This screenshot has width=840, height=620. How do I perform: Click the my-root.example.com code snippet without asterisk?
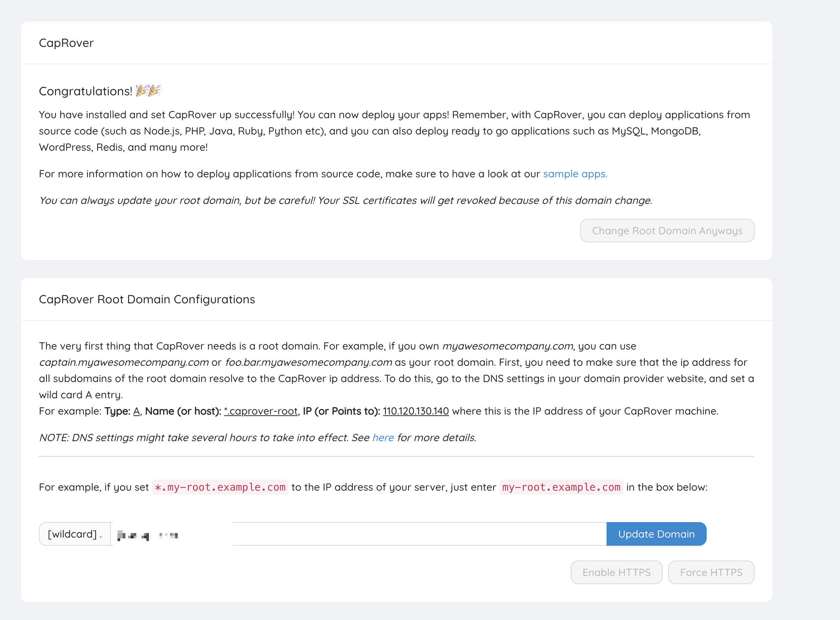pyautogui.click(x=561, y=487)
